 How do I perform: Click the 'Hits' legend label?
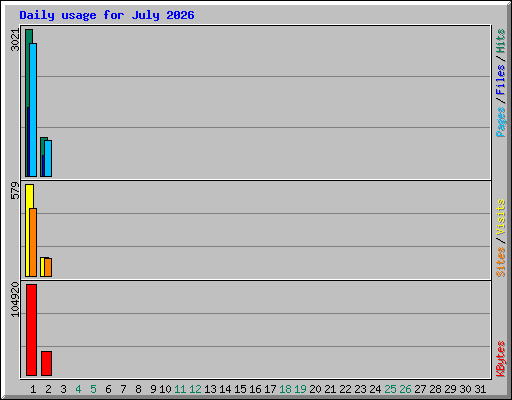click(501, 41)
